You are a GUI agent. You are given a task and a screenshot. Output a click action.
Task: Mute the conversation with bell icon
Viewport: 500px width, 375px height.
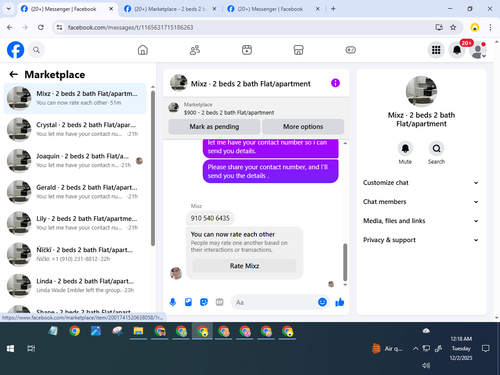pyautogui.click(x=405, y=148)
